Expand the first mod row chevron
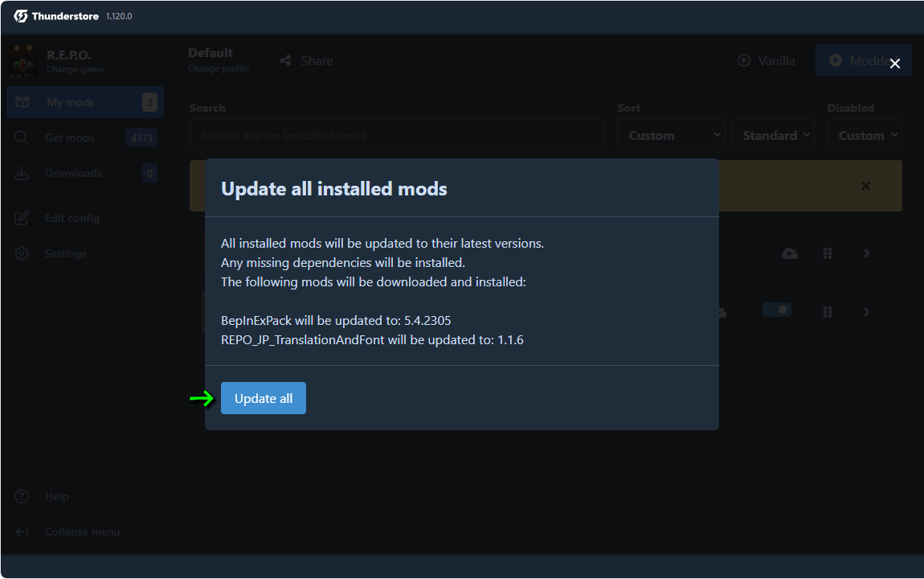 click(867, 253)
